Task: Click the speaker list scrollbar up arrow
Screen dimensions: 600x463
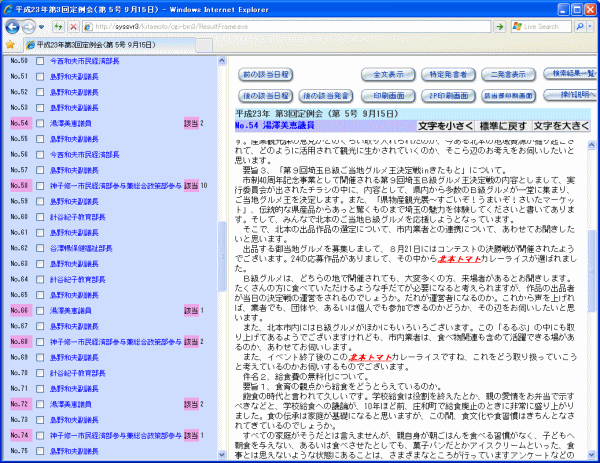Action: 222,61
